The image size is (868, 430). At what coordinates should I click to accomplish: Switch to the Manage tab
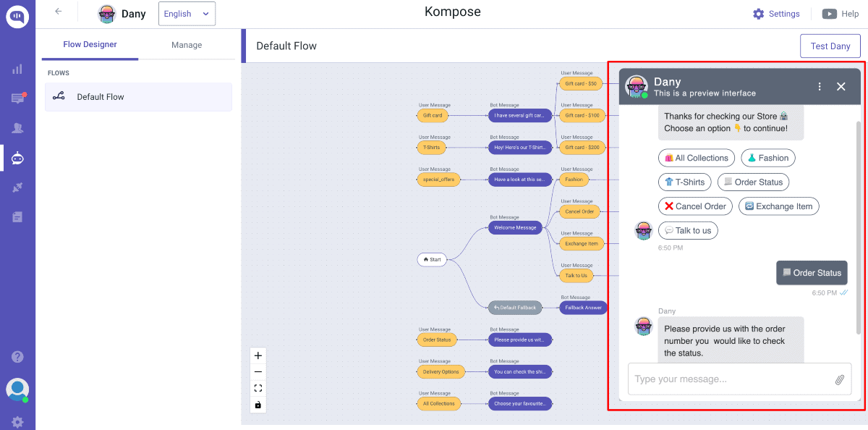187,45
